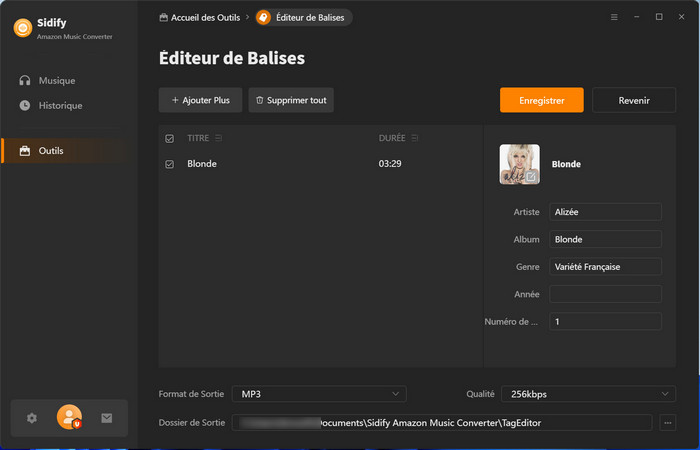Click the orange user profile avatar
Screen dimensions: 700x450
click(69, 418)
